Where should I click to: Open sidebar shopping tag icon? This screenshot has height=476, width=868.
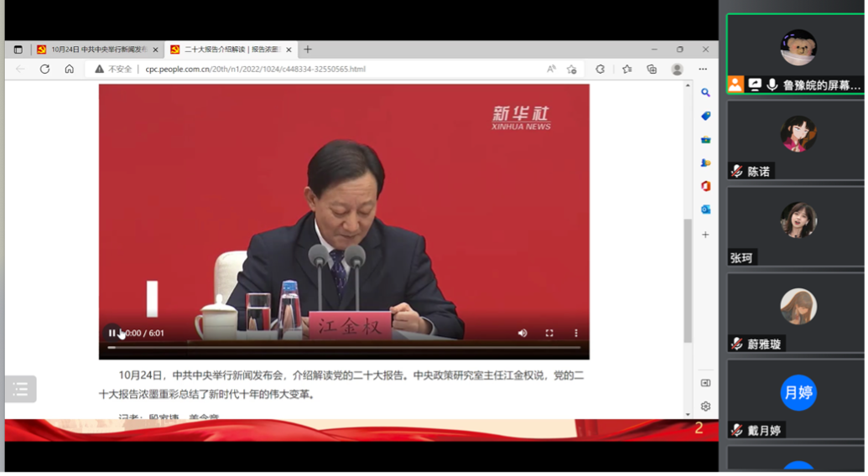pyautogui.click(x=708, y=116)
